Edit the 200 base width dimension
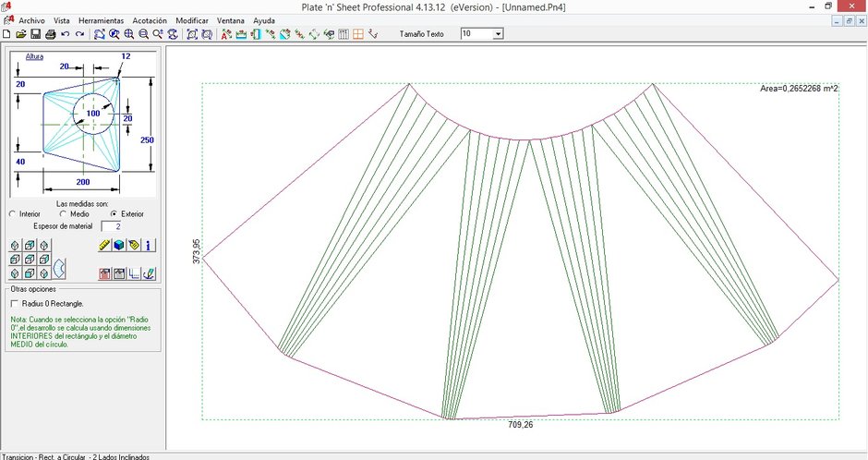Image resolution: width=868 pixels, height=460 pixels. (x=83, y=182)
